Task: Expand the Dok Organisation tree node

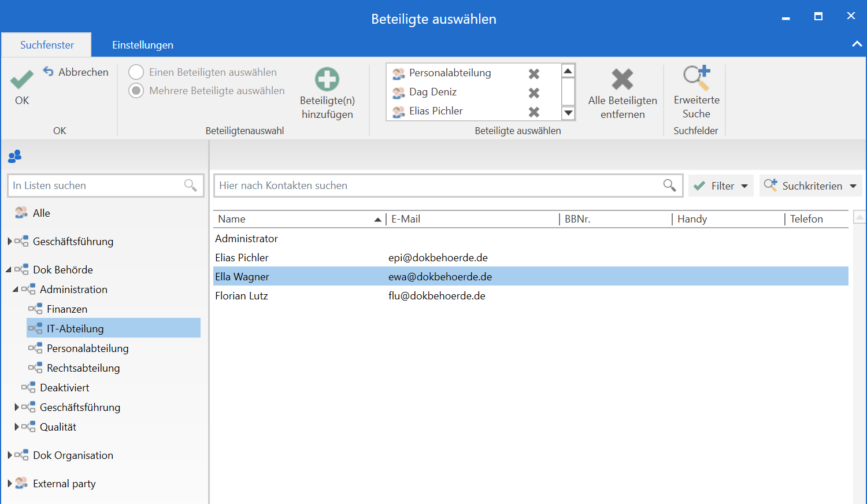Action: 9,455
